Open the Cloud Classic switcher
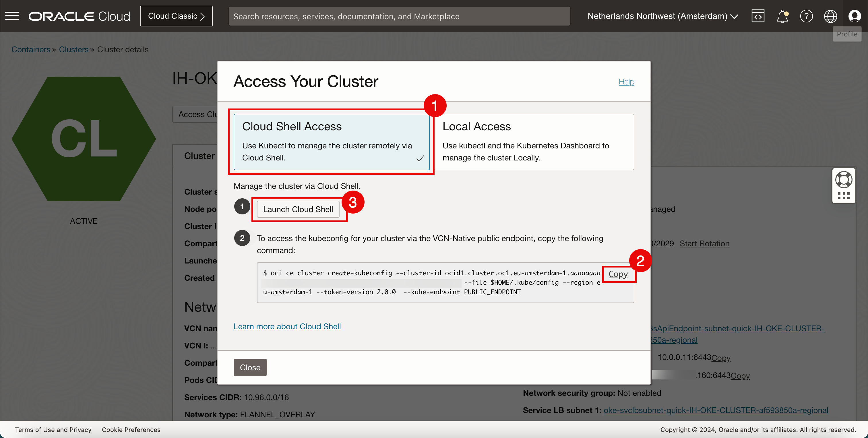The height and width of the screenshot is (438, 868). (x=176, y=16)
